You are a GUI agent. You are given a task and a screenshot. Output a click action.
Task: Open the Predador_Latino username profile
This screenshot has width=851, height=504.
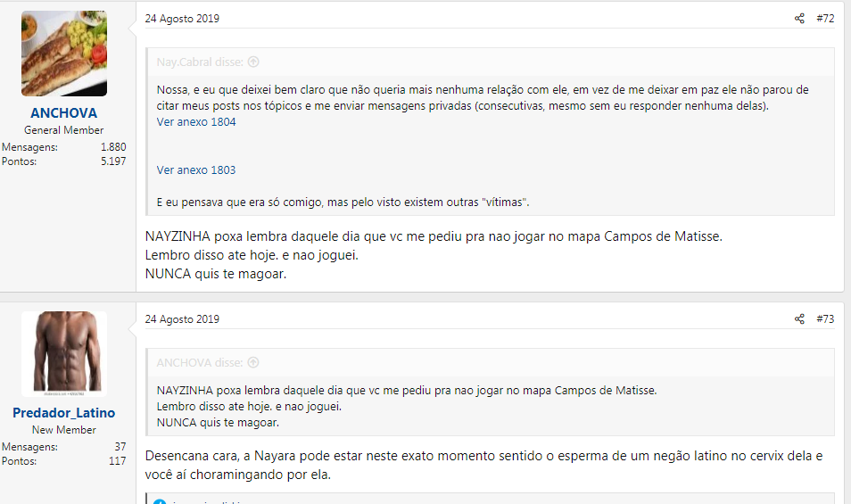coord(64,413)
